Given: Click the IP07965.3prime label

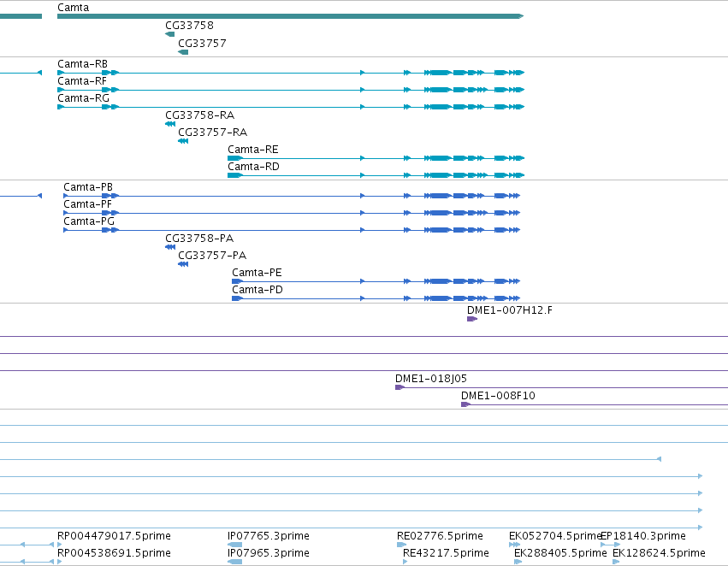Looking at the screenshot, I should 269,553.
